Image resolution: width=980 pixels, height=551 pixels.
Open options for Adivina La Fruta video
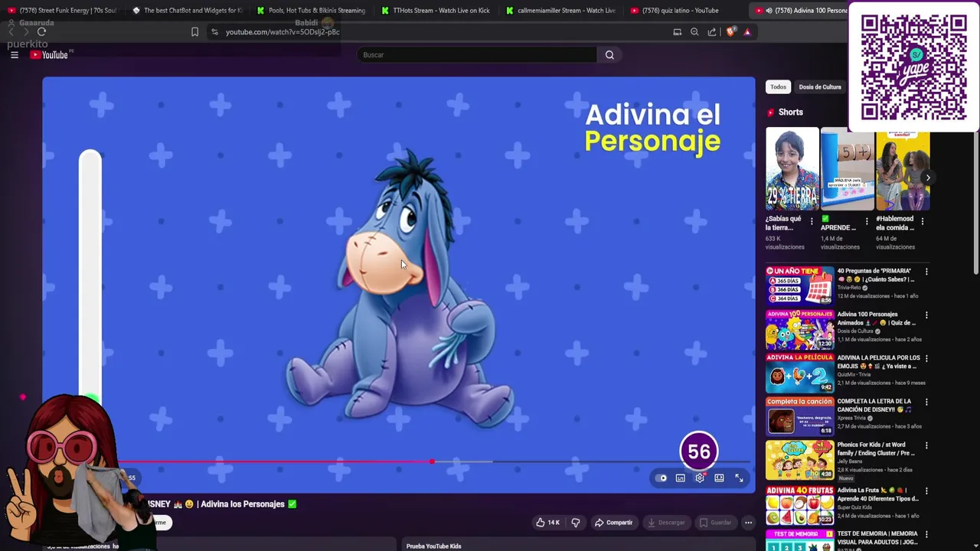click(926, 490)
